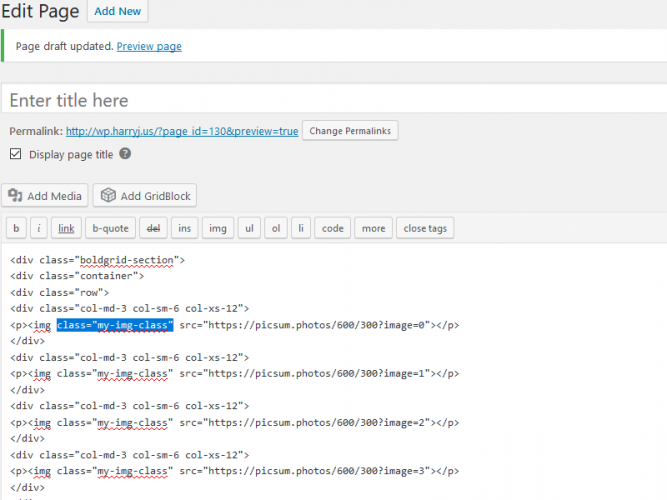The height and width of the screenshot is (500, 667).
Task: Open the Preview page link
Action: click(149, 46)
